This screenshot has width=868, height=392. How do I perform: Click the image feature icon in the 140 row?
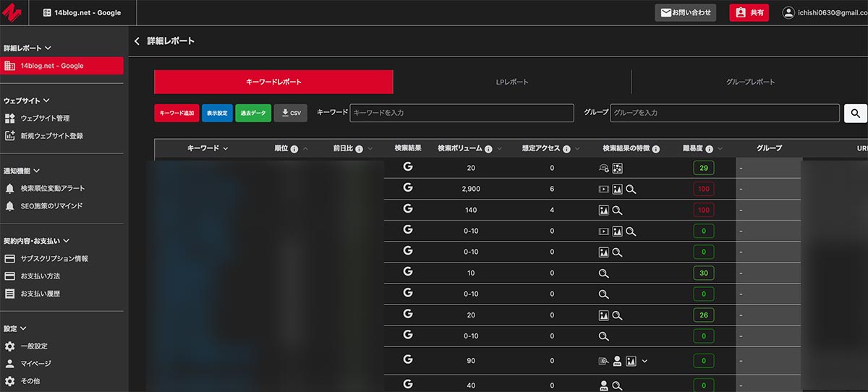point(603,210)
